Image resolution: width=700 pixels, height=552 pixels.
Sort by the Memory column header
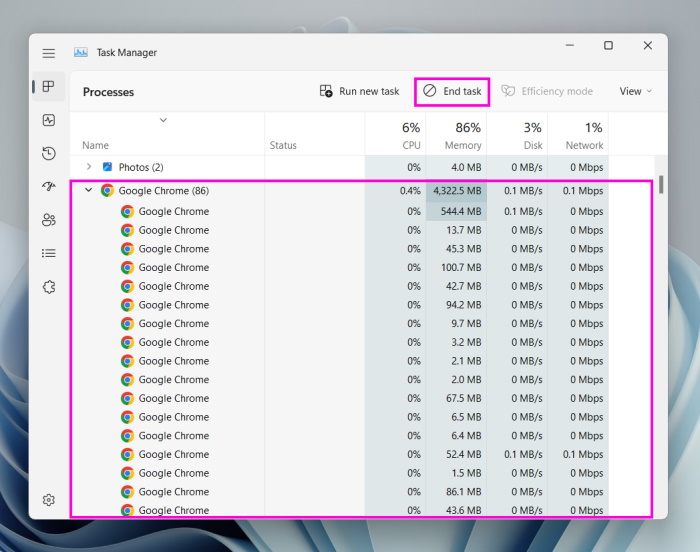(456, 135)
